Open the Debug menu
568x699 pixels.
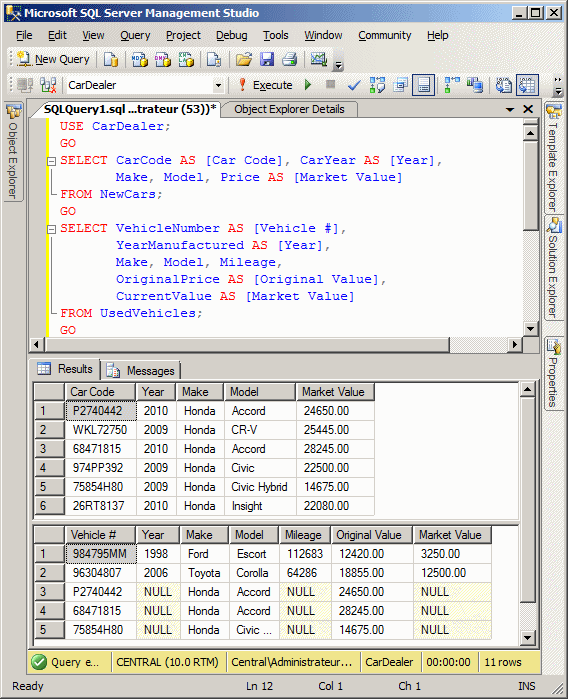pos(231,35)
